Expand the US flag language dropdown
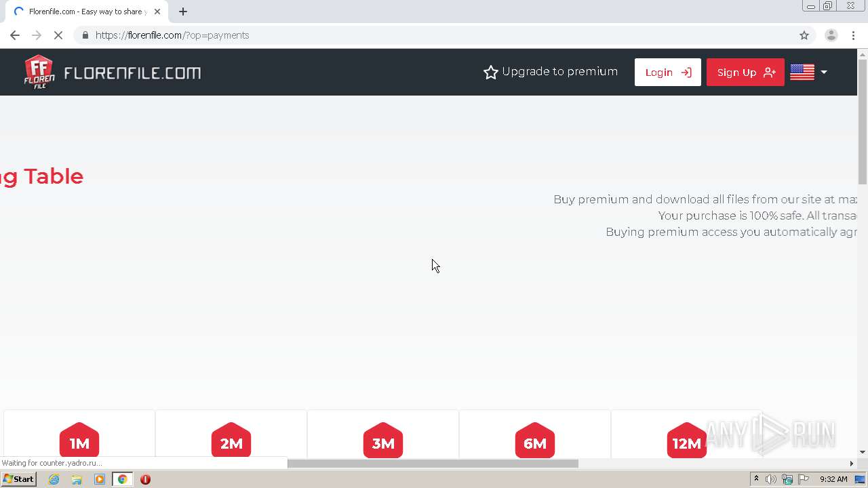Viewport: 868px width, 488px height. (x=808, y=72)
